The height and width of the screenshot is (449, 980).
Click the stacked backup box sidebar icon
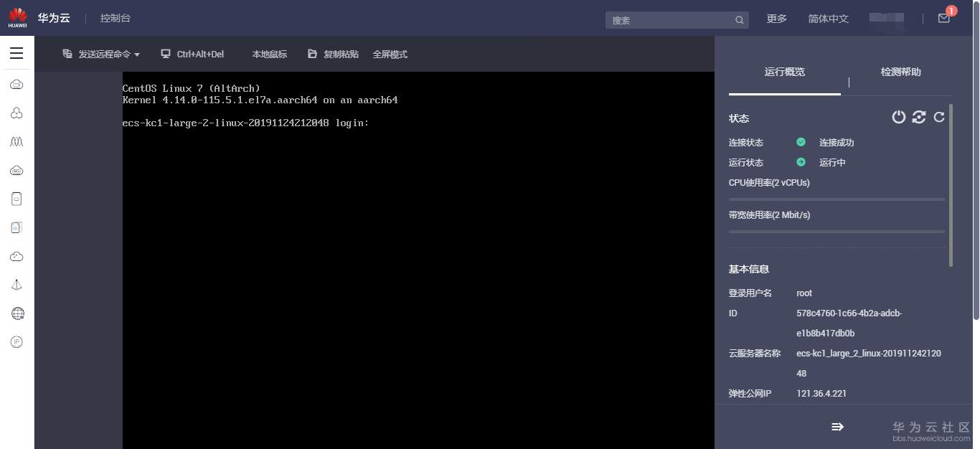pyautogui.click(x=17, y=227)
